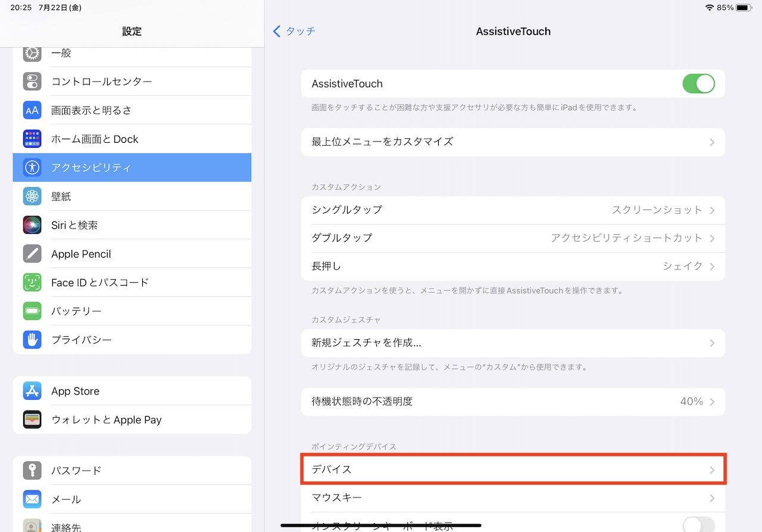The height and width of the screenshot is (532, 762).
Task: Go back to タッチ settings
Action: pos(294,32)
